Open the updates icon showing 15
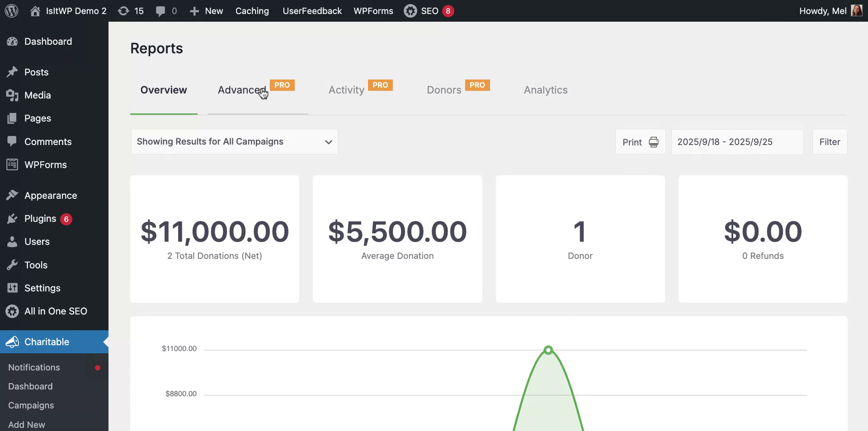This screenshot has height=431, width=868. (x=123, y=11)
